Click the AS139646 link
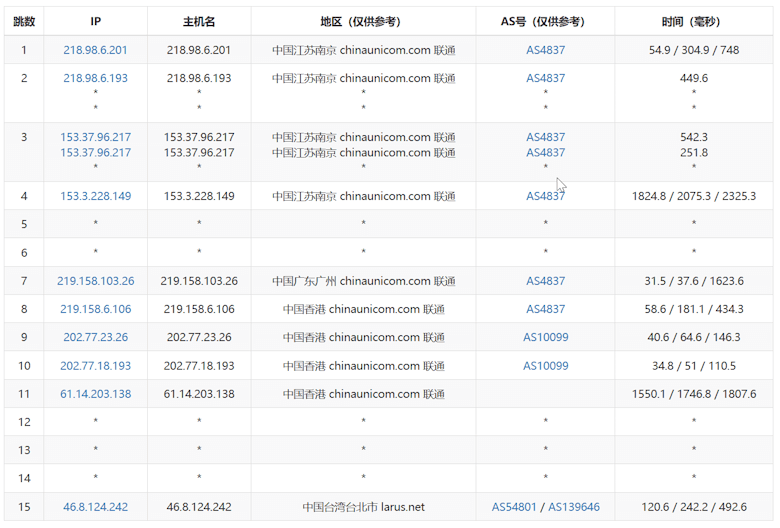Image resolution: width=780 pixels, height=528 pixels. coord(574,507)
